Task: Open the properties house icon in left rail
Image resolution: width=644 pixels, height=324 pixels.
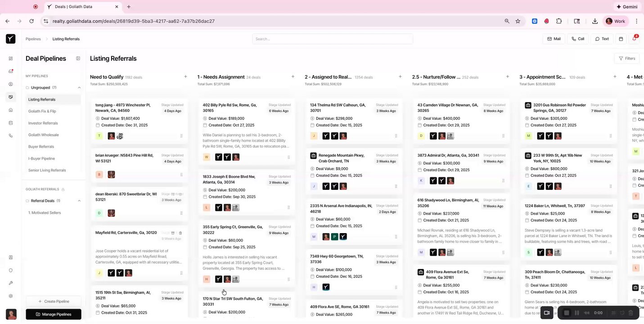Action: (x=11, y=110)
